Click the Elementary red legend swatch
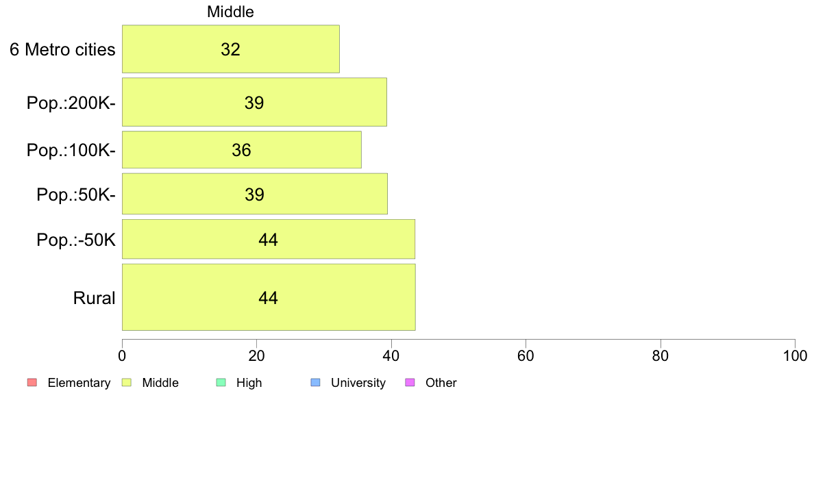This screenshot has width=814, height=504. 32,383
